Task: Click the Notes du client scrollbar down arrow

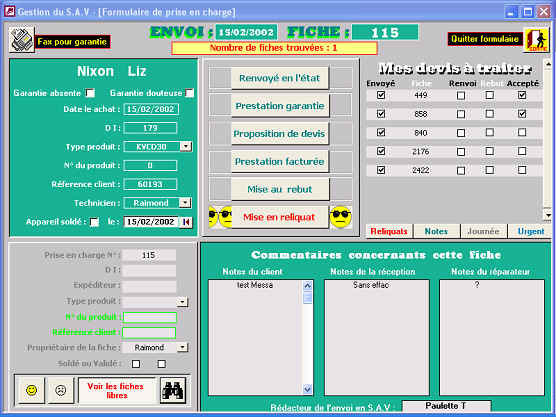Action: [x=307, y=389]
